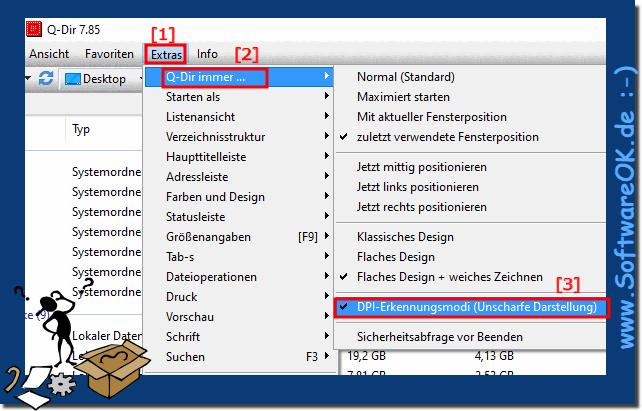Open the Tab-s submenu

[x=239, y=257]
